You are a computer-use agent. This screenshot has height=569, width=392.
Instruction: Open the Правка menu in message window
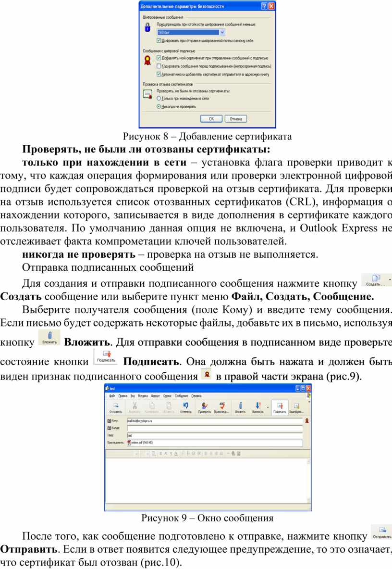[123, 396]
